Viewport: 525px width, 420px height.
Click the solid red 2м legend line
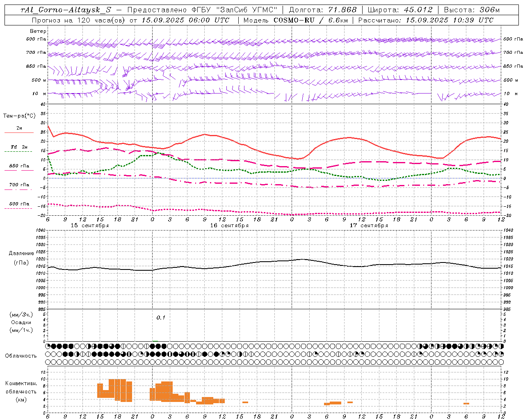[x=19, y=133]
